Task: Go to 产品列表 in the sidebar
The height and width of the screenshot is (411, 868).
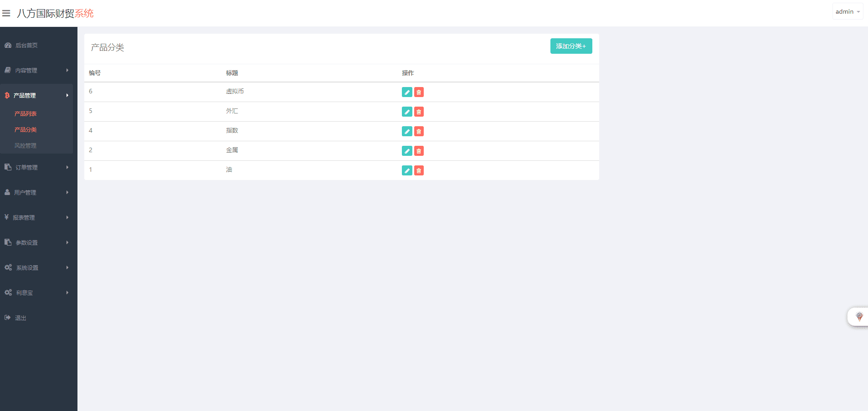Action: [26, 114]
